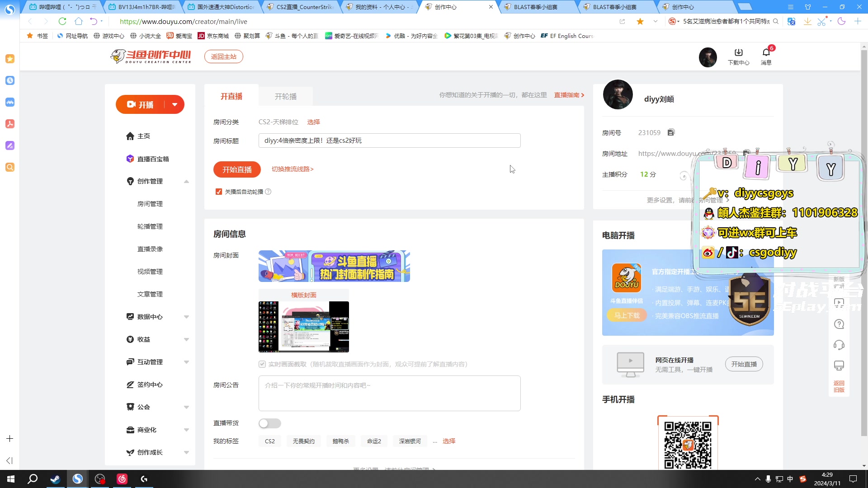Click the 斗鱼创作中心 logo
The image size is (868, 488).
(x=150, y=56)
